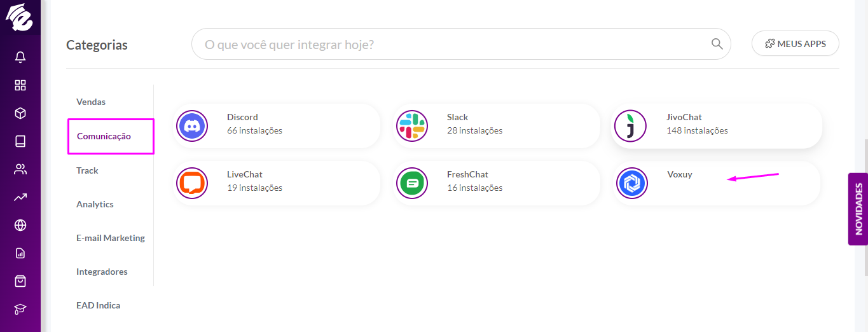Open the Discord app card
The image size is (868, 332).
[x=277, y=126]
